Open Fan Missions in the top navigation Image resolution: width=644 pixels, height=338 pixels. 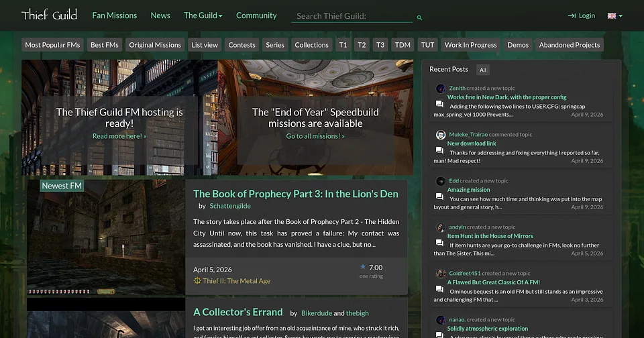(115, 15)
